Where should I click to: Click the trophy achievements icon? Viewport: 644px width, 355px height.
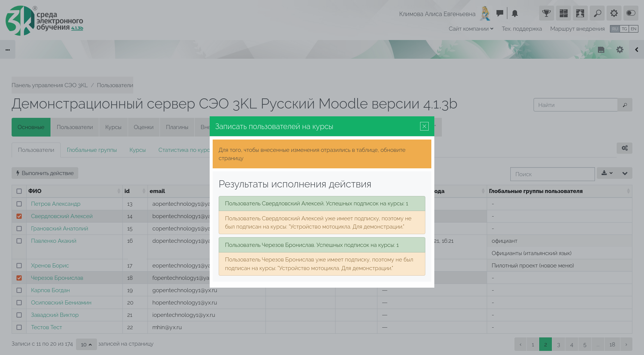pos(546,13)
